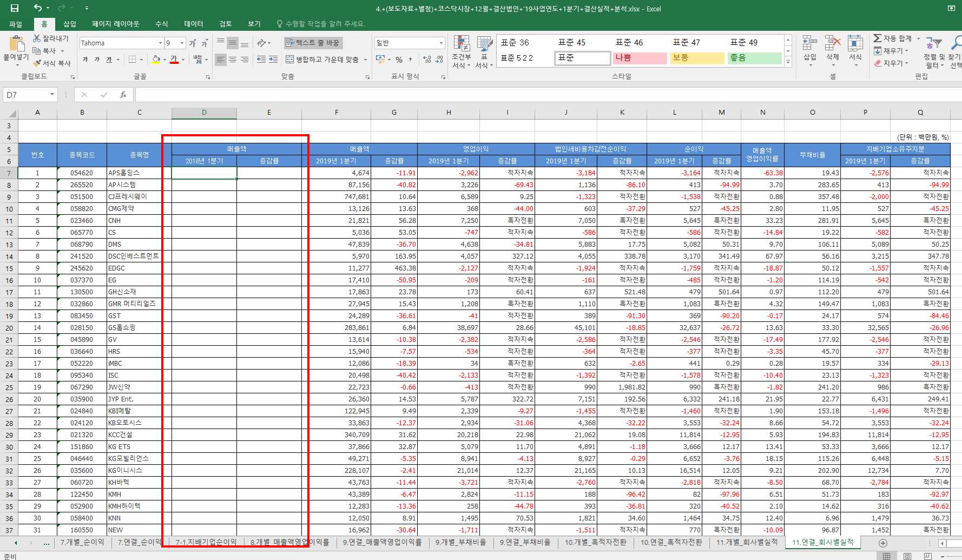Open sheet tab 10.개별_흑적자전환

pyautogui.click(x=595, y=542)
